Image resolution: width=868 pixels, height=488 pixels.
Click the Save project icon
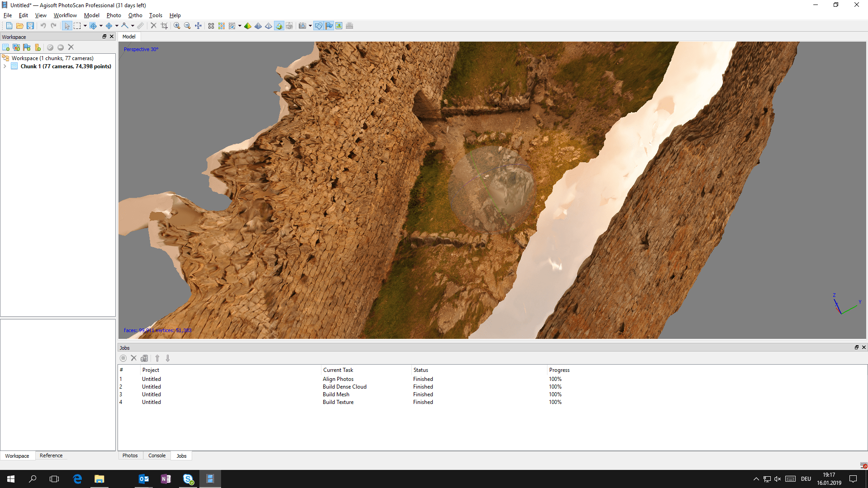[x=30, y=26]
